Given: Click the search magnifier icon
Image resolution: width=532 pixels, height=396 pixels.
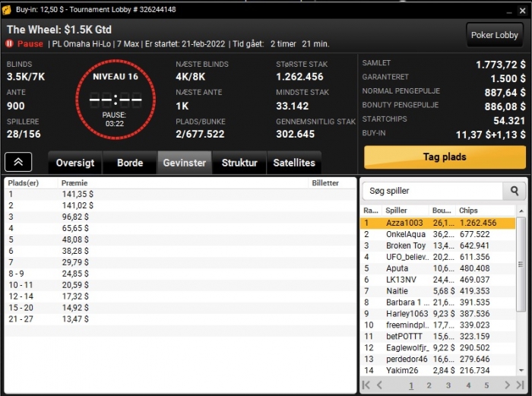Looking at the screenshot, I should tap(514, 191).
